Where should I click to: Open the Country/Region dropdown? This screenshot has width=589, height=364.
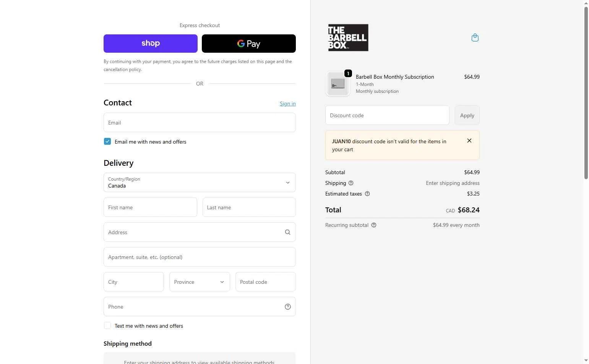pyautogui.click(x=200, y=183)
